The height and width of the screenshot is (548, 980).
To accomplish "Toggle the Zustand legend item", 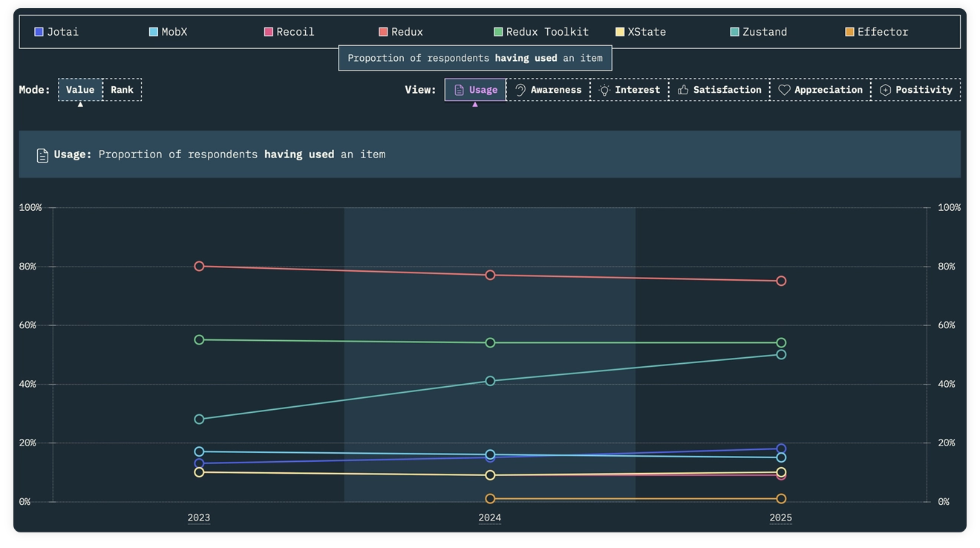I will pos(759,32).
